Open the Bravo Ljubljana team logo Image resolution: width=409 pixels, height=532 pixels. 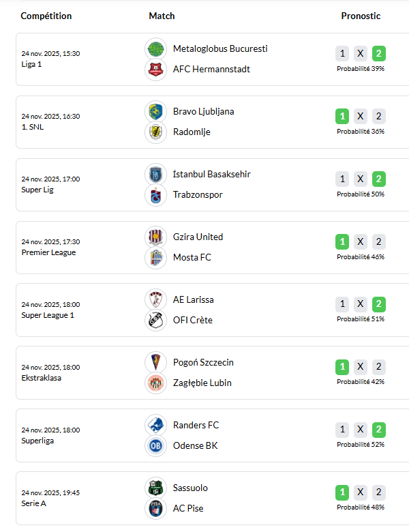(x=155, y=111)
